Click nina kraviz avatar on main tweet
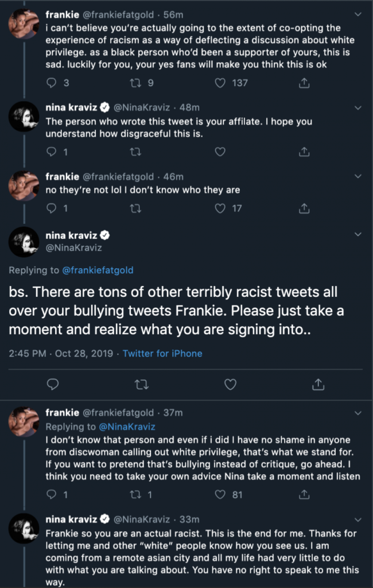Viewport: 373px width, 588px height. (24, 241)
